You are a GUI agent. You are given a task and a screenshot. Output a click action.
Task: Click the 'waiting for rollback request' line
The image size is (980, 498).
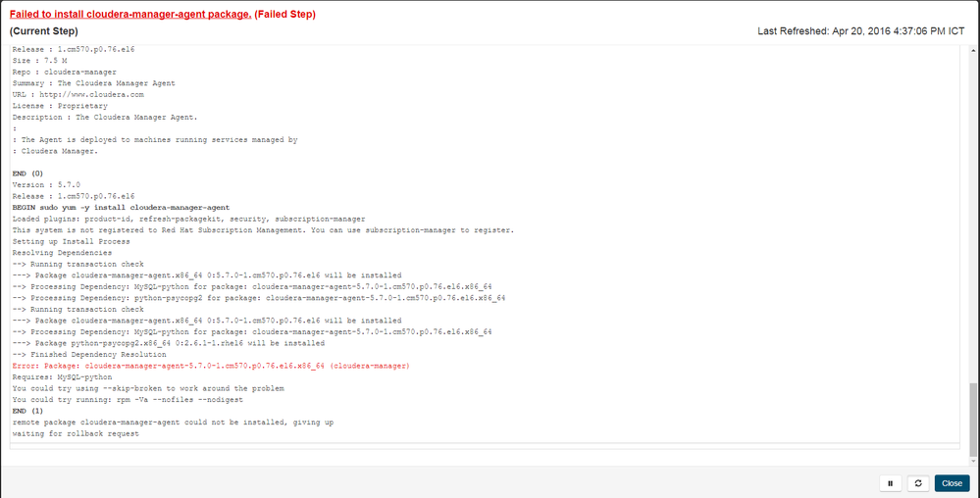(x=75, y=433)
